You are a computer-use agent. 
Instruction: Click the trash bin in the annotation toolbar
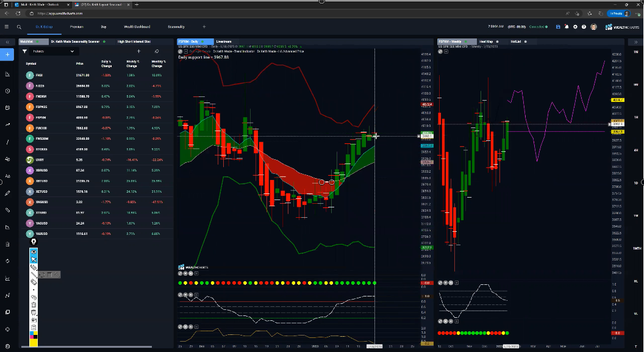tap(34, 305)
